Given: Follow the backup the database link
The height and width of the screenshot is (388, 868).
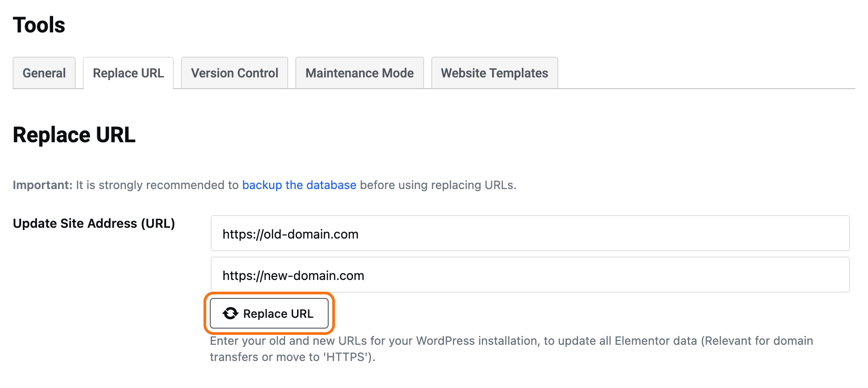Looking at the screenshot, I should pyautogui.click(x=299, y=185).
